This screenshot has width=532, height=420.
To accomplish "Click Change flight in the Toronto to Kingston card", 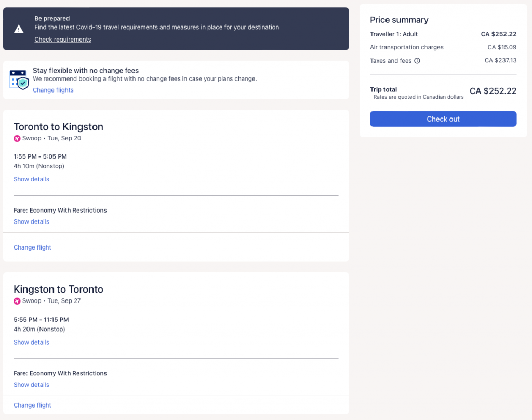I will pyautogui.click(x=32, y=247).
